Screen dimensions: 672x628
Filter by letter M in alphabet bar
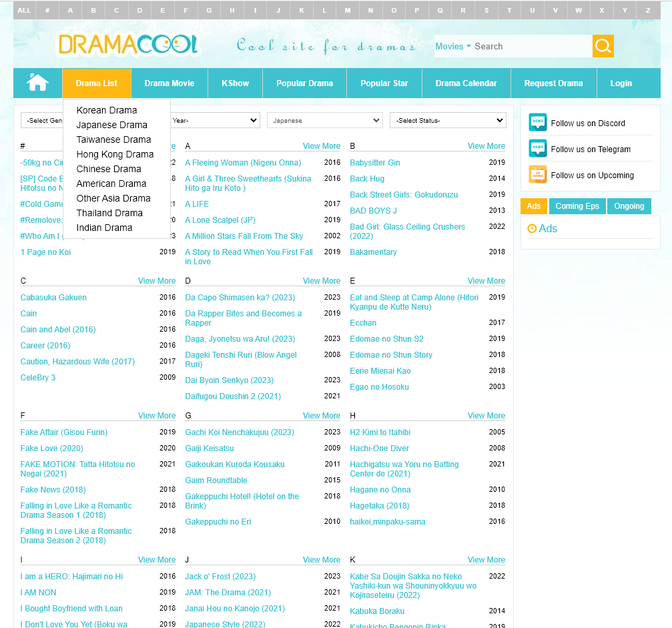(x=348, y=10)
